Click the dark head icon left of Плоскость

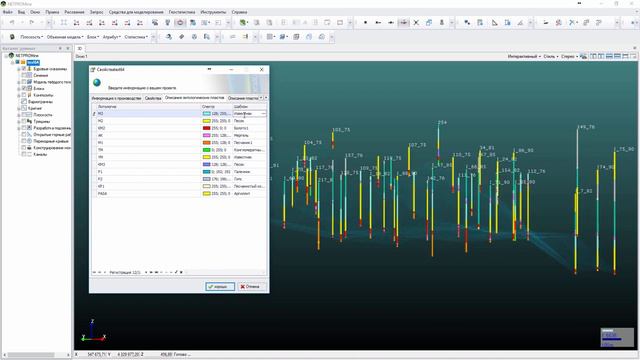[x=12, y=37]
